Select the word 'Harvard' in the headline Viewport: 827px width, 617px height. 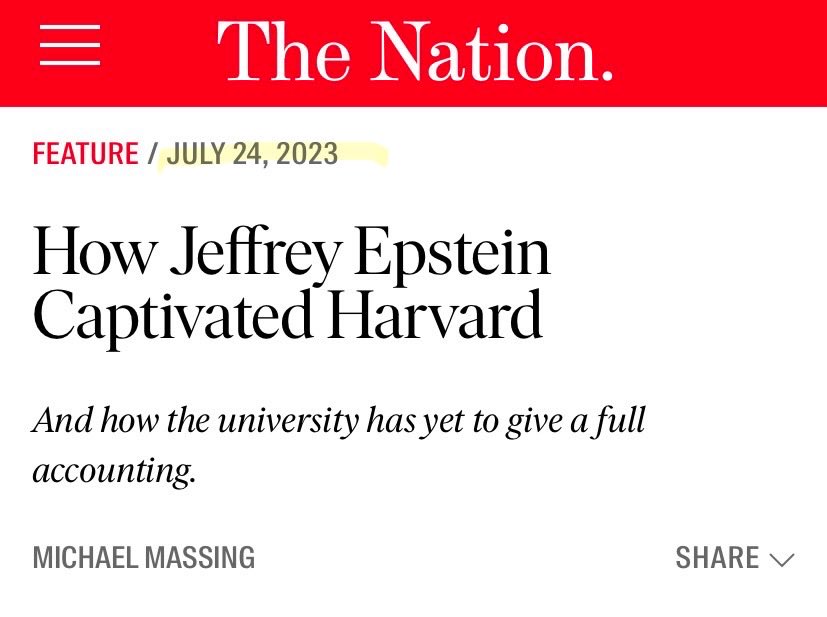434,316
